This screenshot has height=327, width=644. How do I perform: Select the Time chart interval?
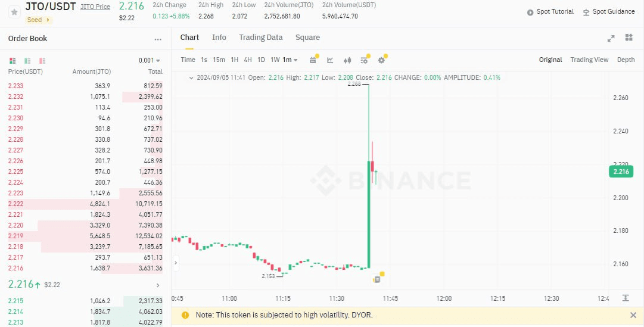pyautogui.click(x=188, y=60)
